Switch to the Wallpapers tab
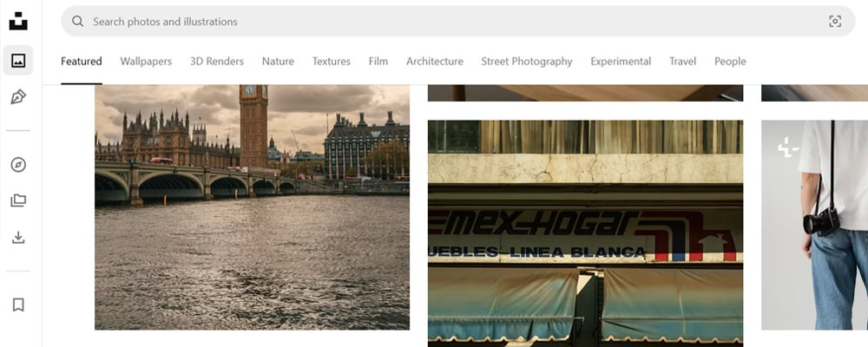Viewport: 868px width, 347px height. [x=146, y=62]
